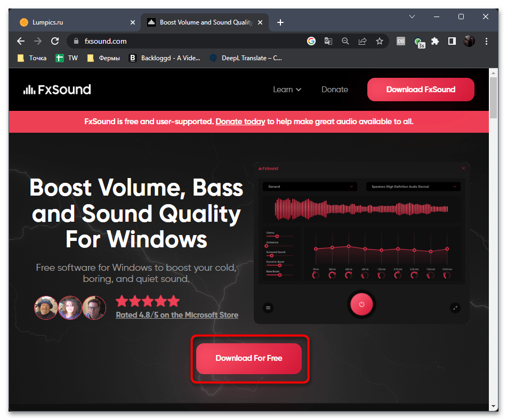Toggle the red power button in FxSound preview

361,304
